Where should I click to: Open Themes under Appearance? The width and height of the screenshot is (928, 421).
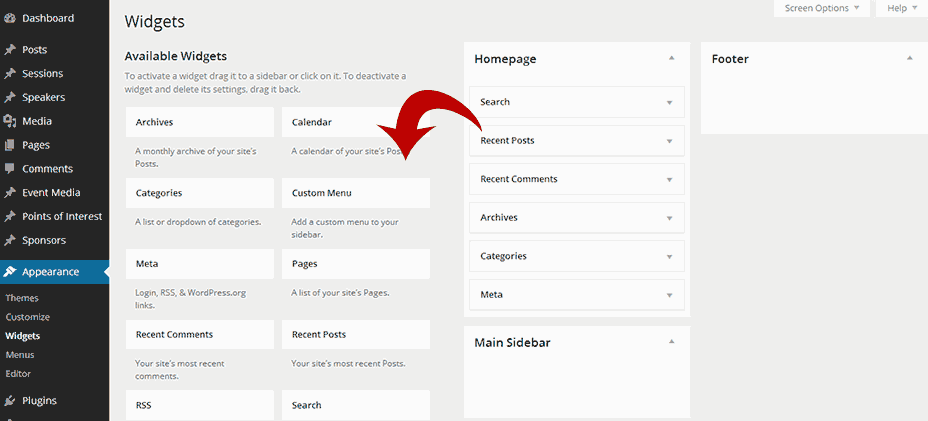click(22, 298)
